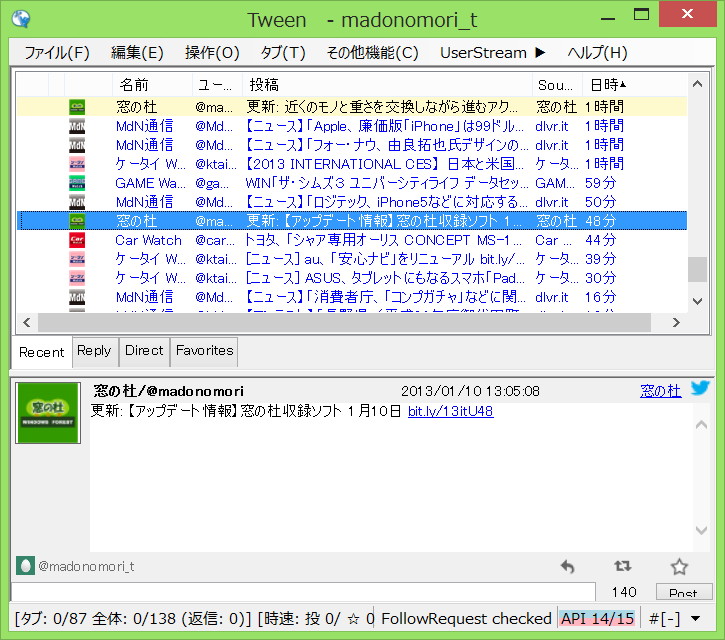
Task: Click the vertical scrollbar thumb in timeline
Action: pyautogui.click(x=697, y=269)
